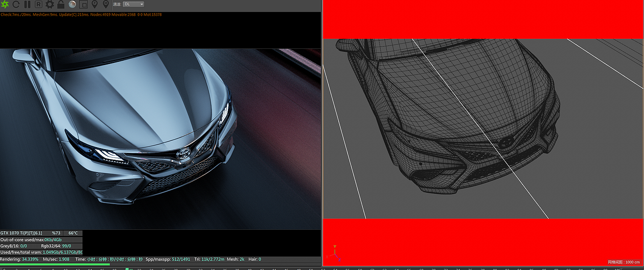Viewport: 644px width, 270px height.
Task: Enable the render region icon
Action: (x=84, y=5)
